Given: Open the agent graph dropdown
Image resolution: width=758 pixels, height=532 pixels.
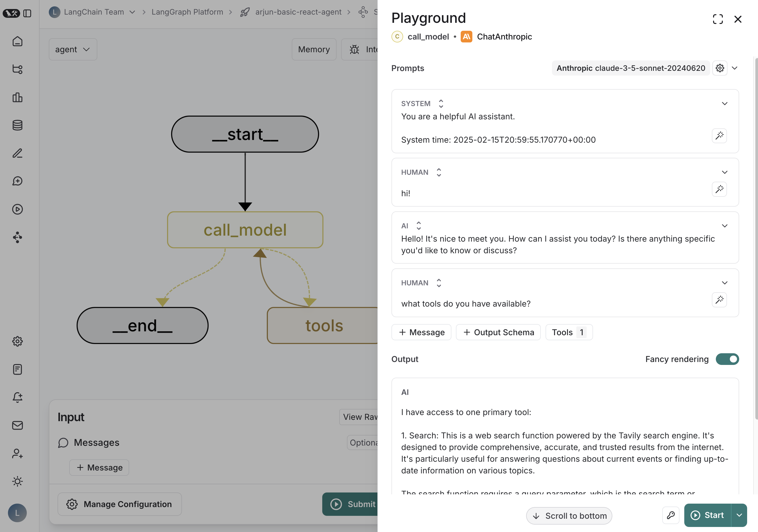Looking at the screenshot, I should point(73,49).
